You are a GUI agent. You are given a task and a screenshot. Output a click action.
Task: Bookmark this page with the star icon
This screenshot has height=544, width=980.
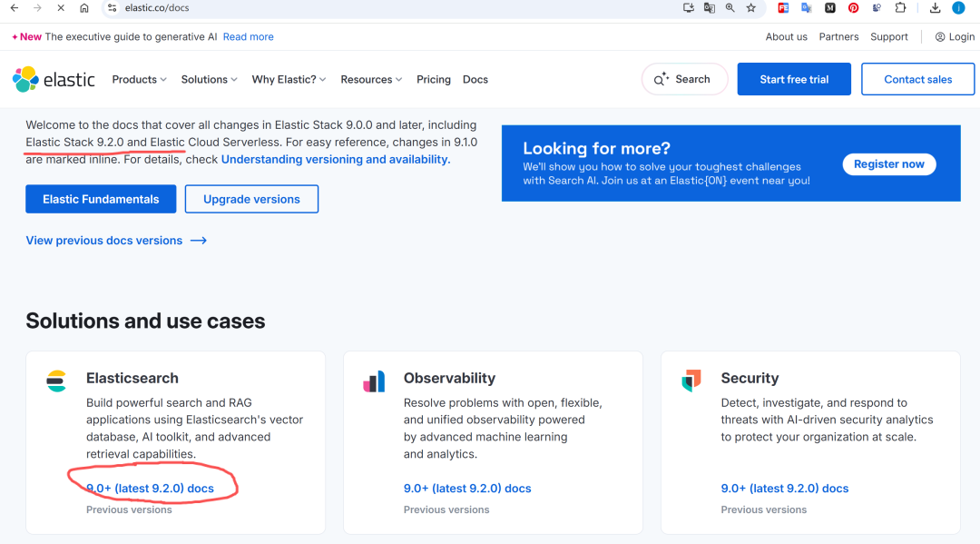(751, 8)
